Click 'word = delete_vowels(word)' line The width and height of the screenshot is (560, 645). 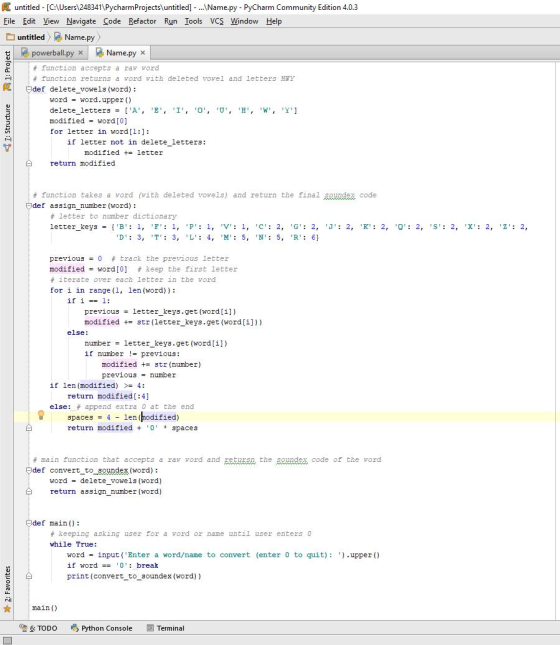[x=106, y=480]
